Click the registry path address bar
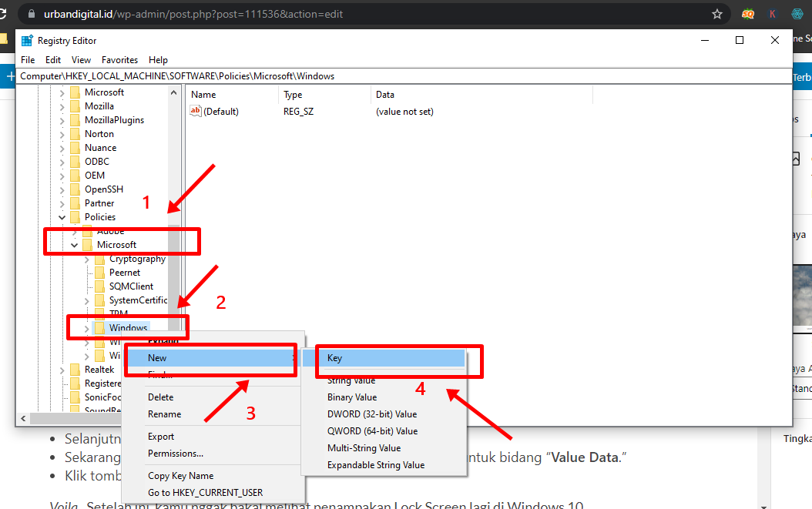812x509 pixels. (x=404, y=76)
